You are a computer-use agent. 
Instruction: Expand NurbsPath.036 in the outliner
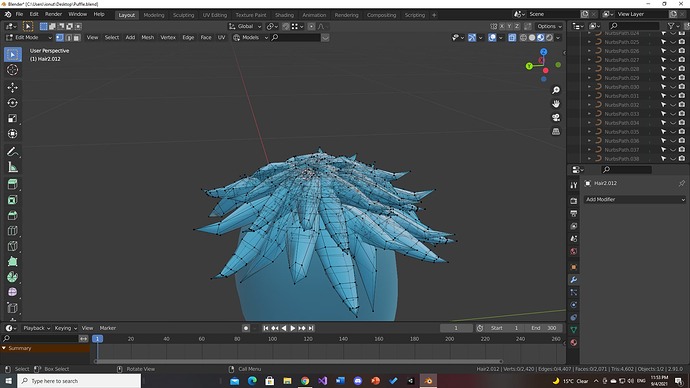tap(589, 141)
